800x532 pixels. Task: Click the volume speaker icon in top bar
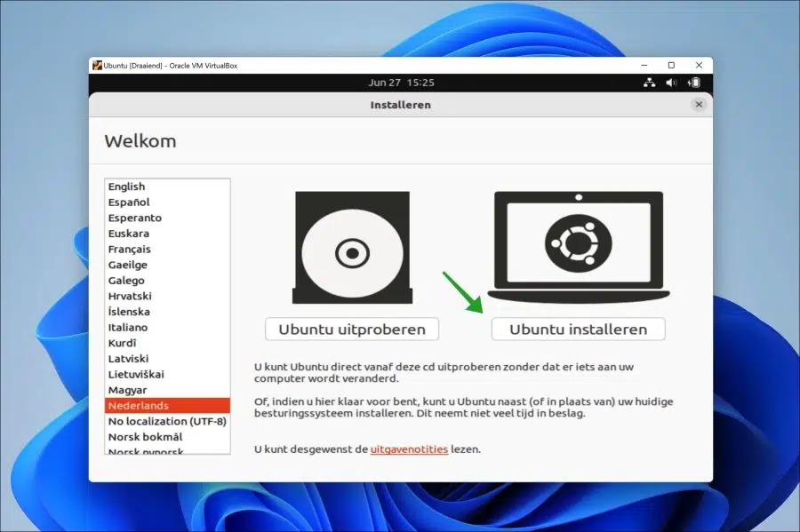coord(671,83)
